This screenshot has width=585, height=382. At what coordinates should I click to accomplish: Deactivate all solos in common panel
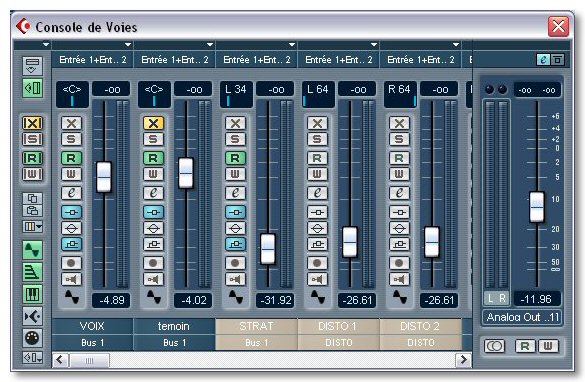32,139
